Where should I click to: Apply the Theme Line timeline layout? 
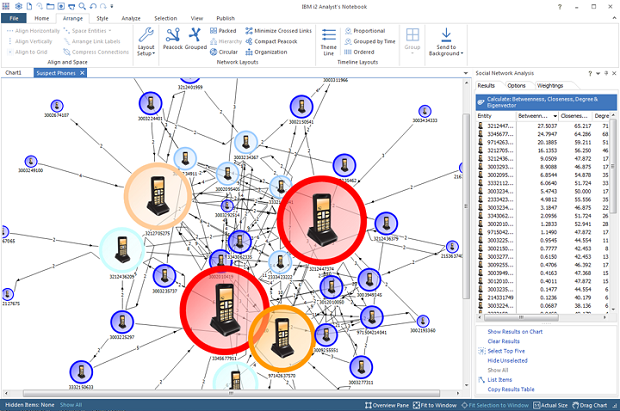click(x=329, y=40)
